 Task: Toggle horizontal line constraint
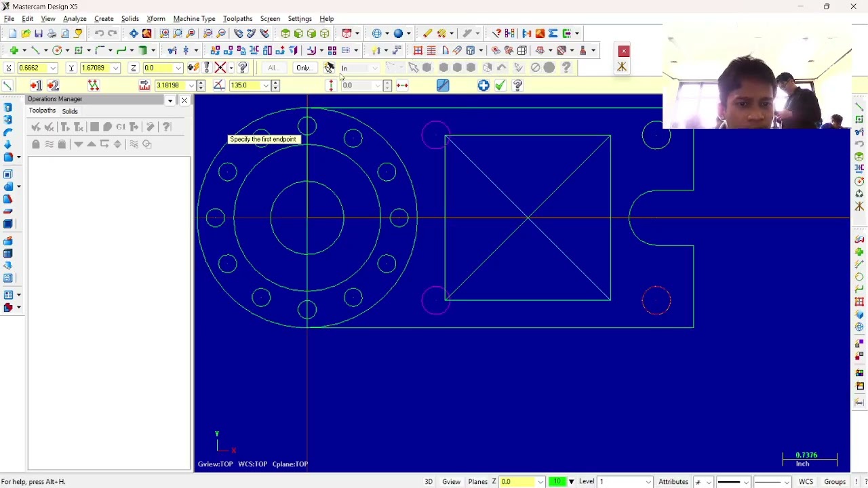point(402,85)
